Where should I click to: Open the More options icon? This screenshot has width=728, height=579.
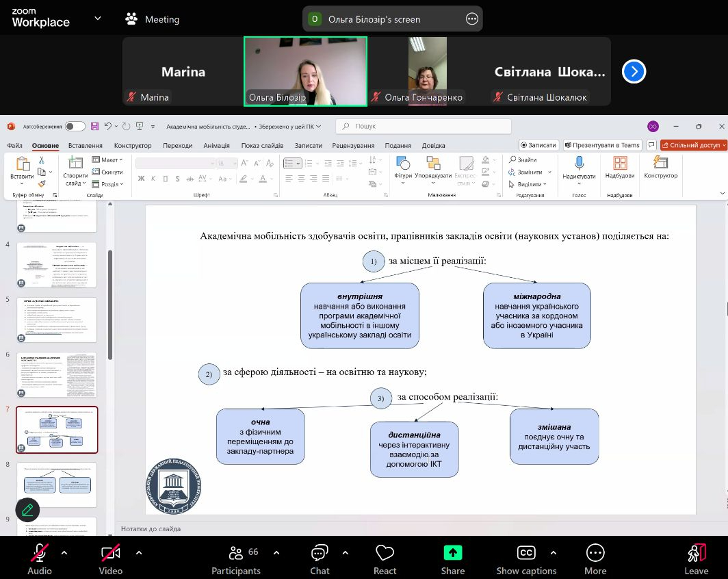click(x=595, y=553)
